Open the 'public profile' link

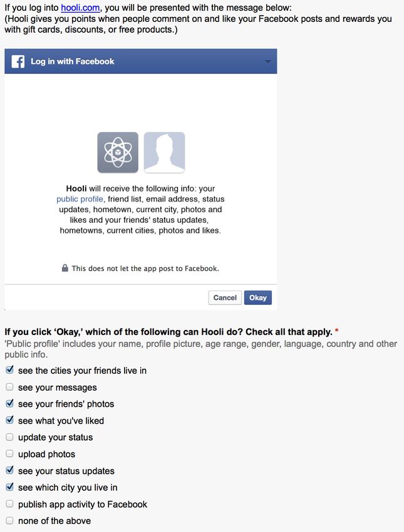pos(80,199)
